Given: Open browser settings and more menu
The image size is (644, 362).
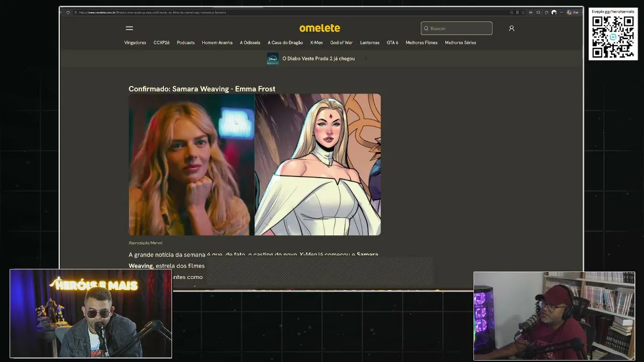Looking at the screenshot, I should [x=560, y=13].
